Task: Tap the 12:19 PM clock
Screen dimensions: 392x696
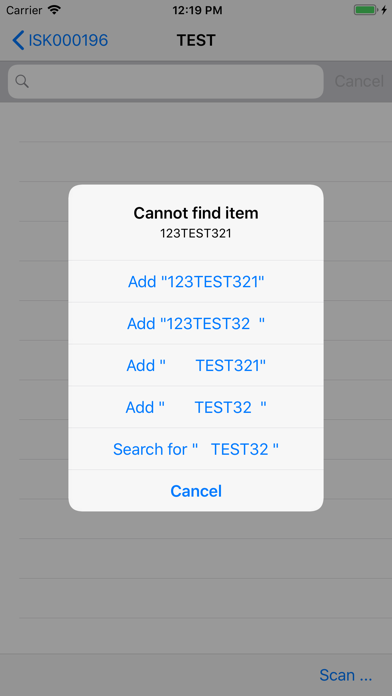Action: point(196,10)
